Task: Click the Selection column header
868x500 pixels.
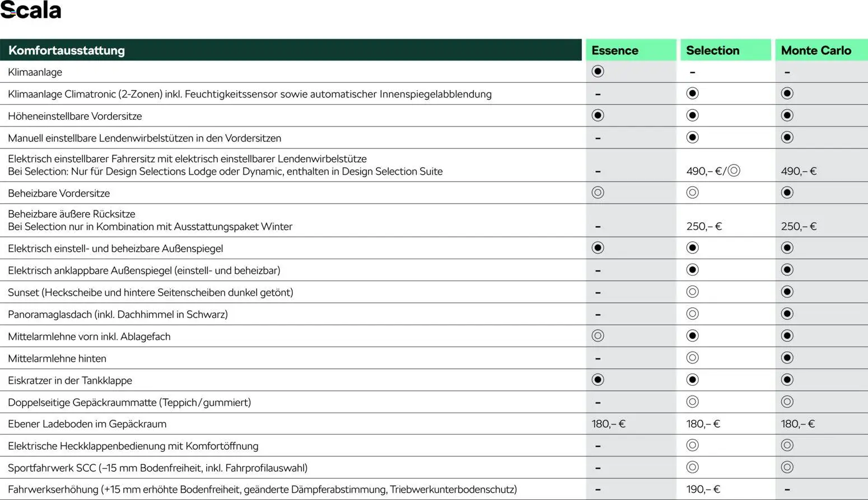Action: (712, 50)
